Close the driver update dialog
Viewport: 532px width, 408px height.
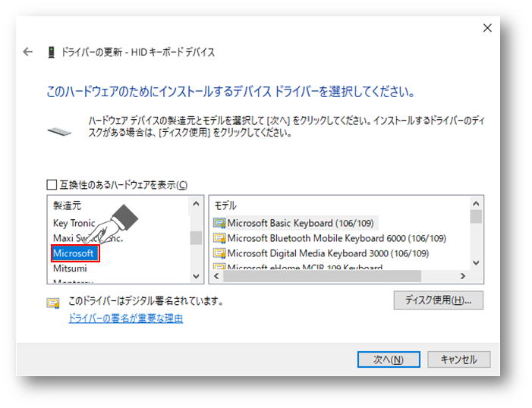pyautogui.click(x=487, y=28)
